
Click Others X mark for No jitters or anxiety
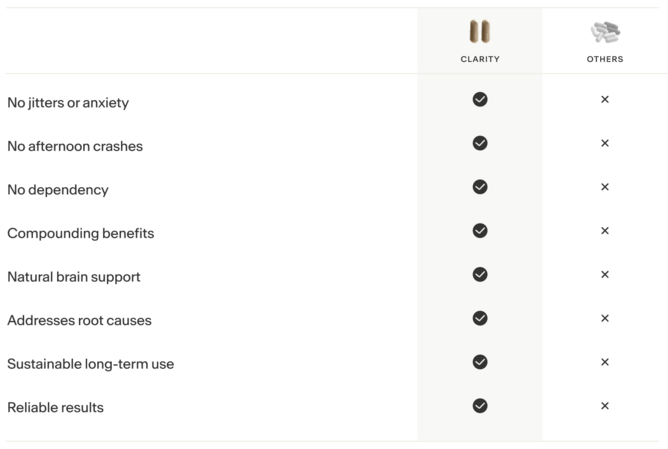(x=605, y=99)
